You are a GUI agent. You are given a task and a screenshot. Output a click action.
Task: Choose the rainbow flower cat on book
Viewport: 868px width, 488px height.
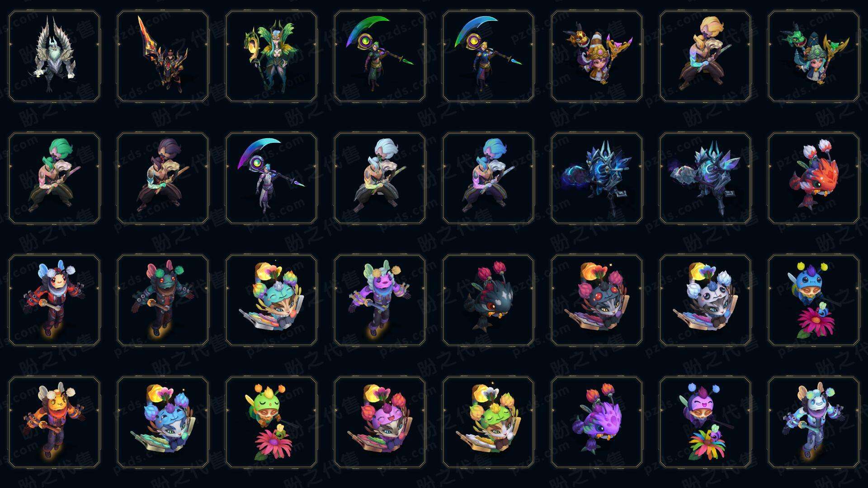(x=271, y=300)
